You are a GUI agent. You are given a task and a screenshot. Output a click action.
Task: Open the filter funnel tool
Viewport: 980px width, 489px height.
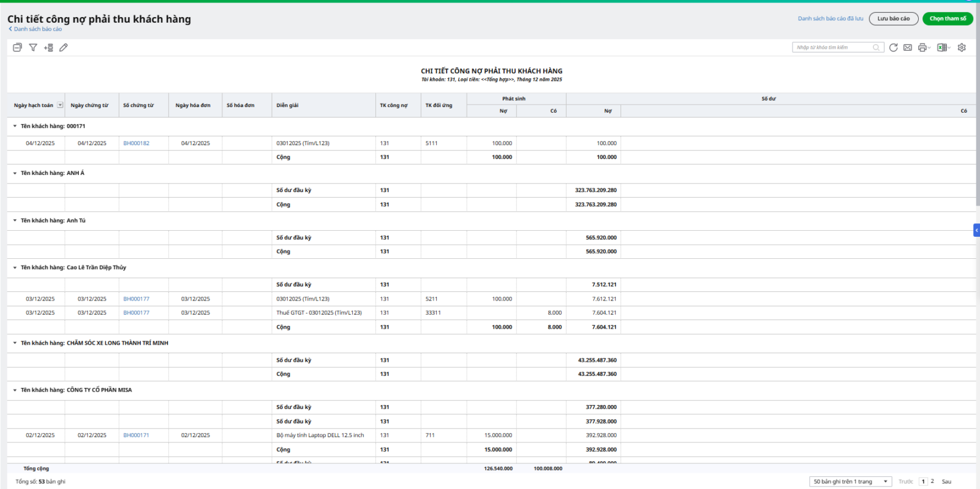[33, 47]
